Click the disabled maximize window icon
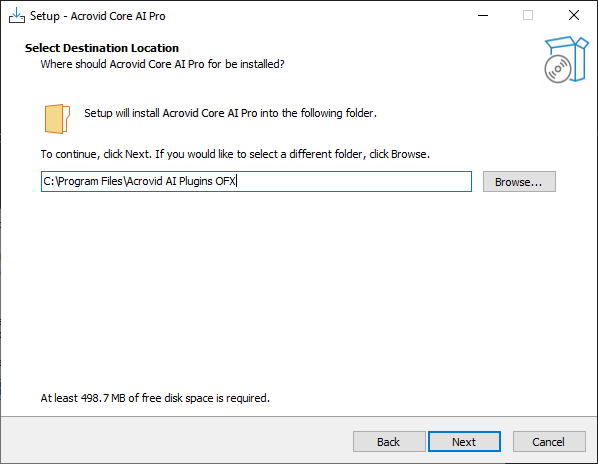 coord(528,16)
